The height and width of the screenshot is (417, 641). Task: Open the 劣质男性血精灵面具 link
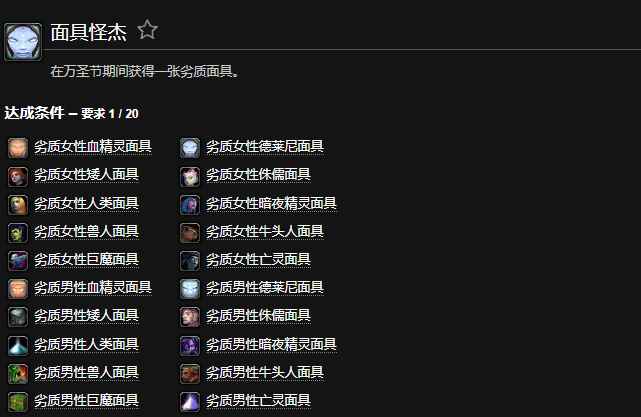[x=93, y=287]
